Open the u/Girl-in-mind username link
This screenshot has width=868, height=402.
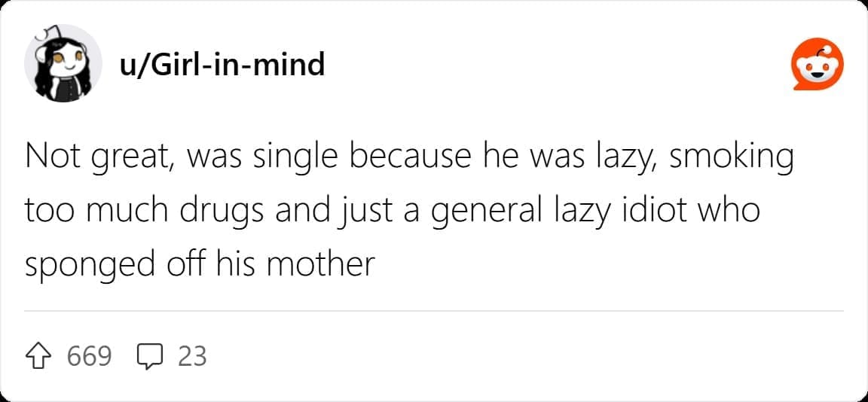tap(222, 65)
